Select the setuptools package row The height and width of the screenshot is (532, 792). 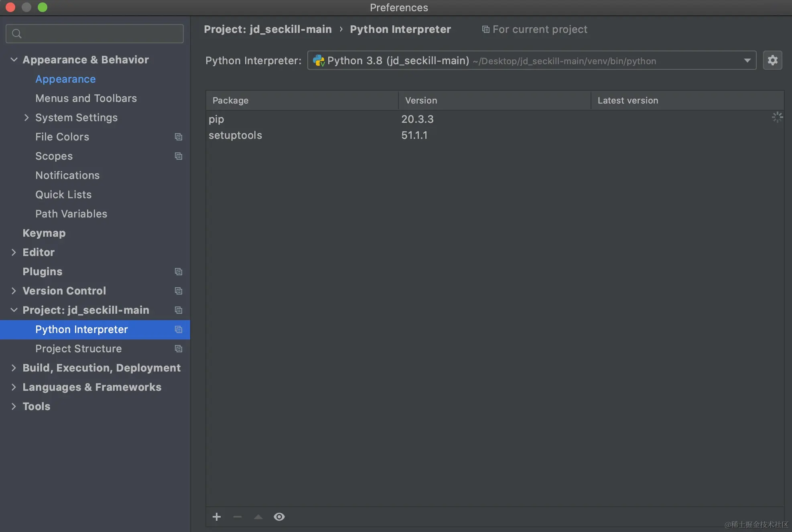click(x=235, y=135)
